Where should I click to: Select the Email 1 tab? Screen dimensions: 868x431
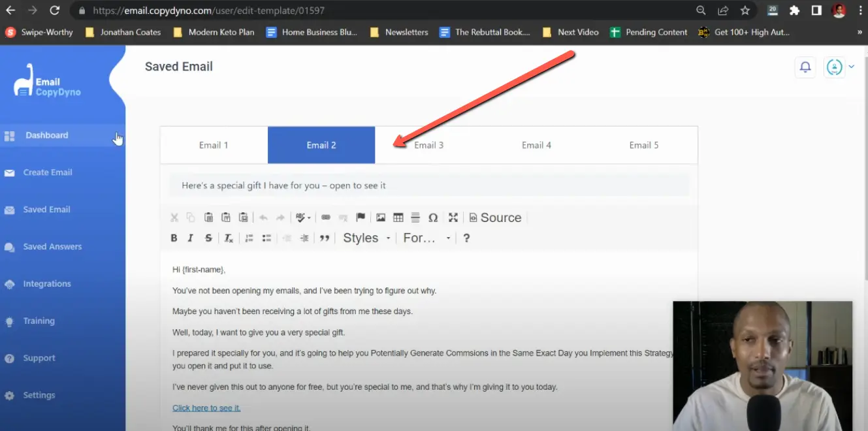point(214,144)
